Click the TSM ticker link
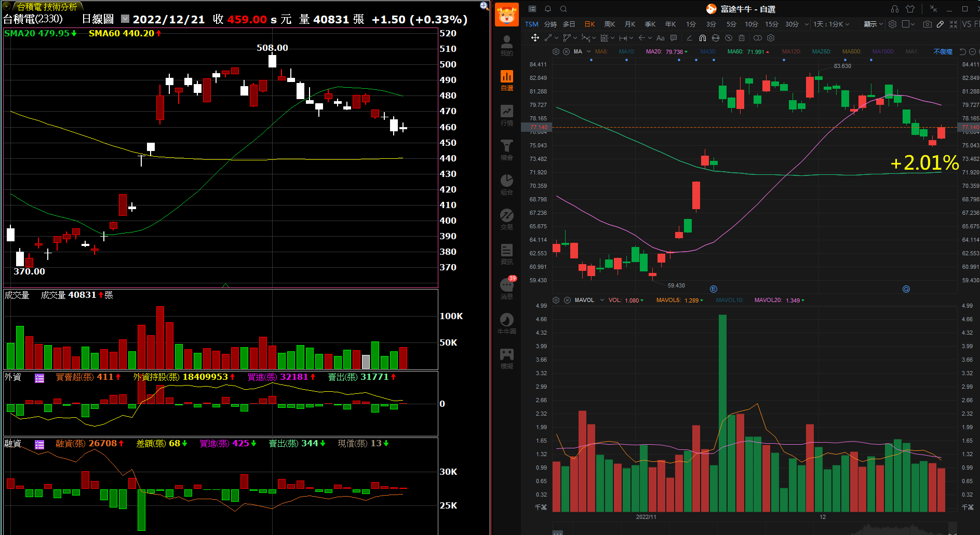Image resolution: width=980 pixels, height=535 pixels. (x=531, y=24)
